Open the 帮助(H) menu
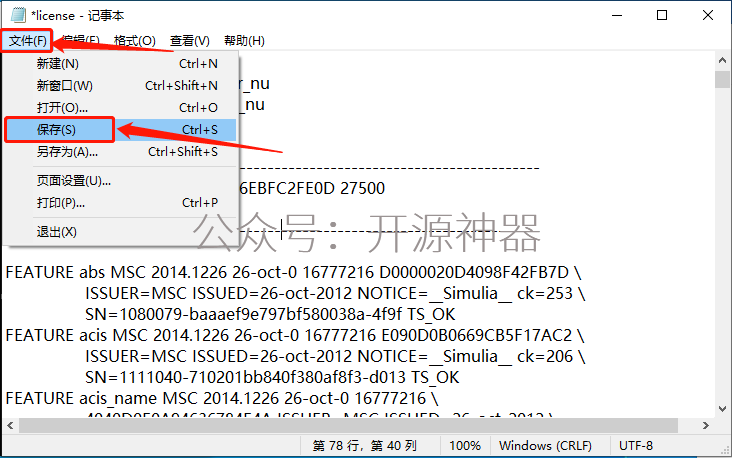The height and width of the screenshot is (458, 732). (244, 41)
